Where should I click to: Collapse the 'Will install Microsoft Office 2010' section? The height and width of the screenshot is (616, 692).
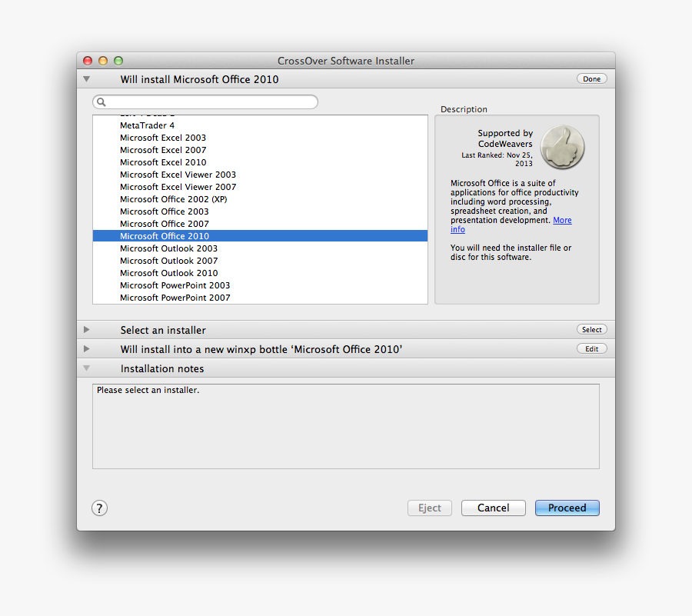[86, 79]
